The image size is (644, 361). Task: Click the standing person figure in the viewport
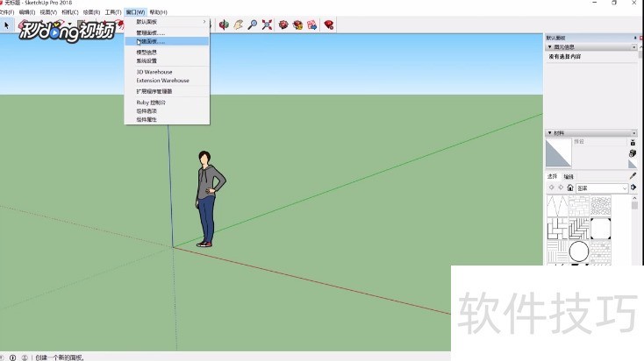click(211, 199)
